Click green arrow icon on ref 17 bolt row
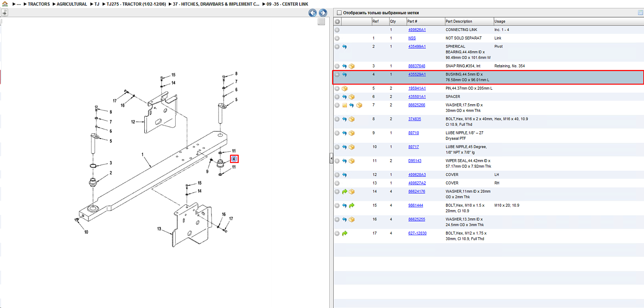Image resolution: width=644 pixels, height=308 pixels. pos(344,233)
